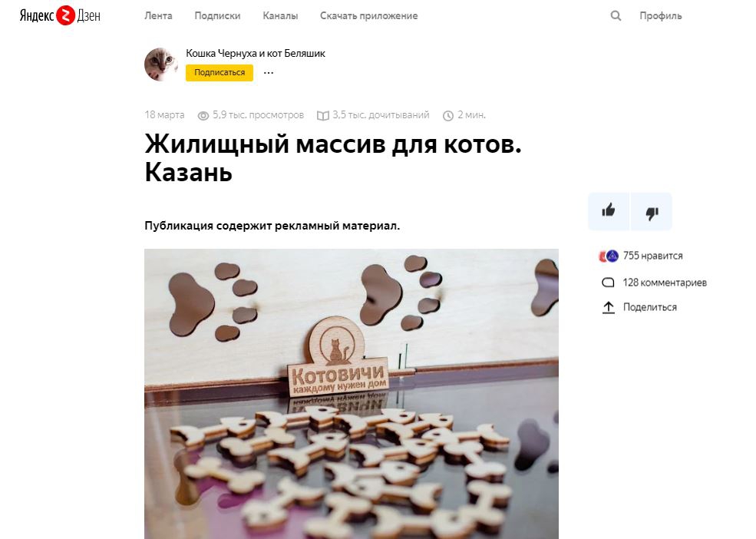Dislike the article with thumbs down

[652, 211]
